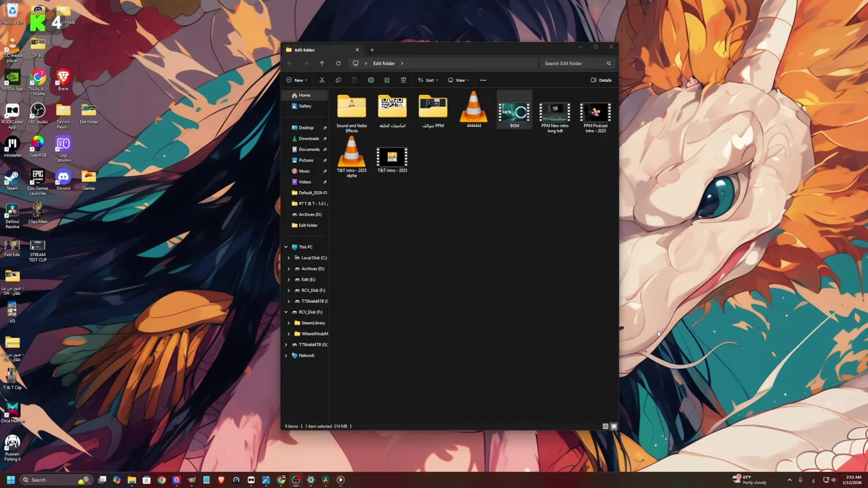Click the Share icon in Explorer toolbar

point(387,80)
